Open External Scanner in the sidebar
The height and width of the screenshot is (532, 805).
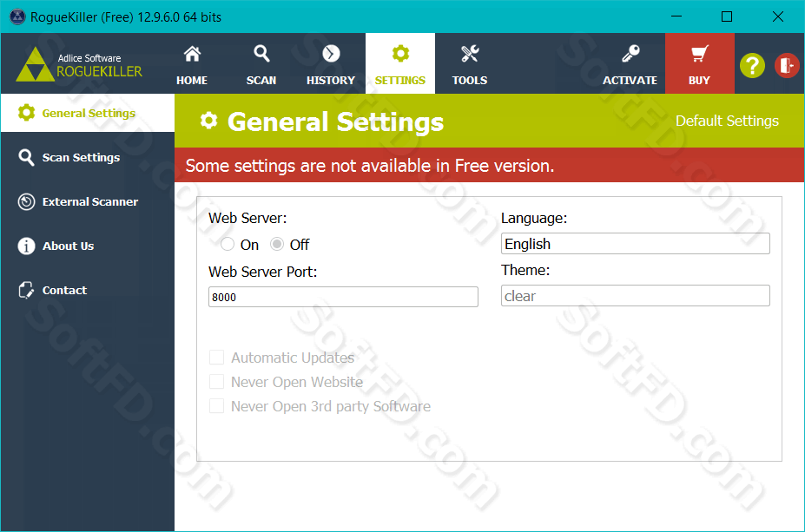88,201
